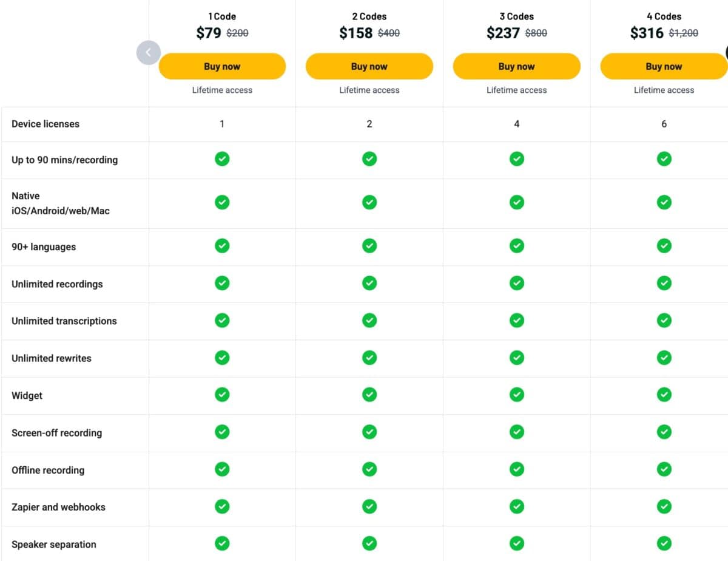Screen dimensions: 728x561
Task: Click 1 Code checkmark for Unlimited recordings
Action: click(222, 283)
